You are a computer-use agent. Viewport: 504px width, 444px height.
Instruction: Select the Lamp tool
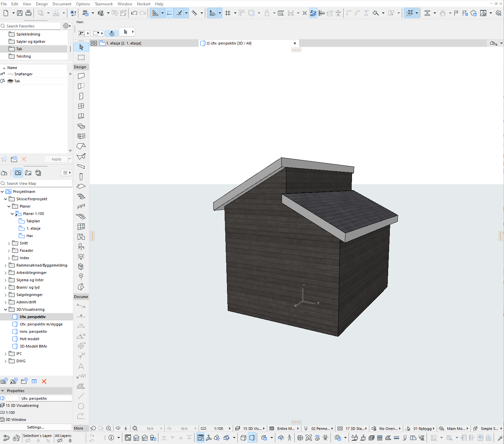point(81,257)
